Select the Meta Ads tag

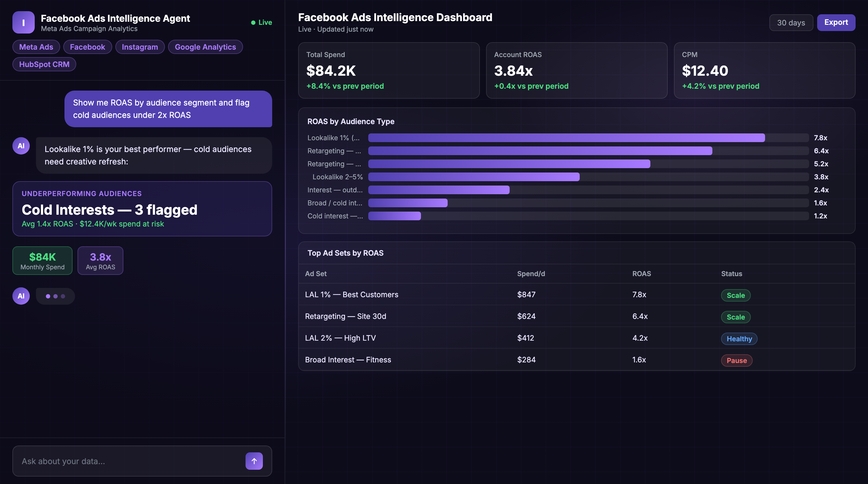[x=36, y=47]
